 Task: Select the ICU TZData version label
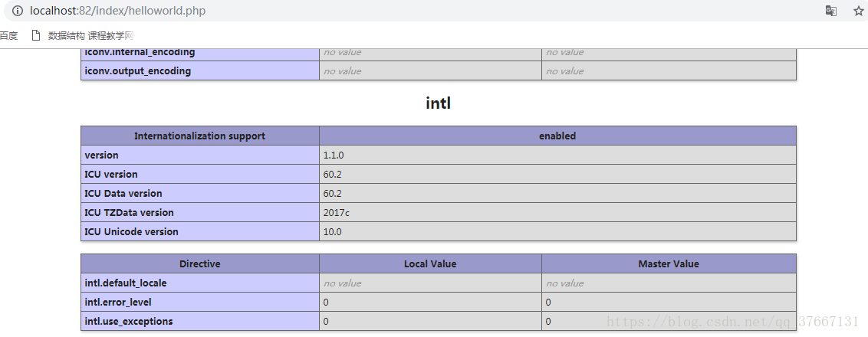click(x=129, y=212)
